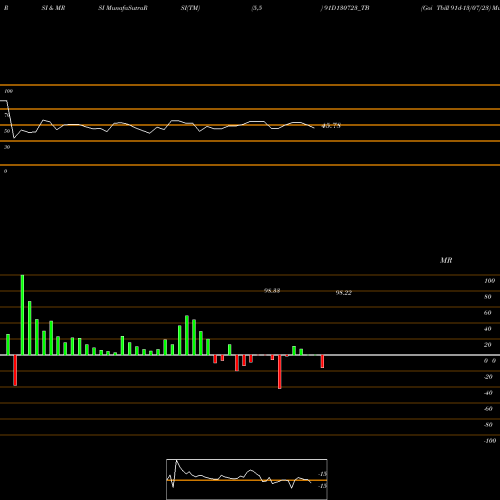Screen dimensions: 500x500
Task: Click the 40 tick on MR axis
Action: 488,329
